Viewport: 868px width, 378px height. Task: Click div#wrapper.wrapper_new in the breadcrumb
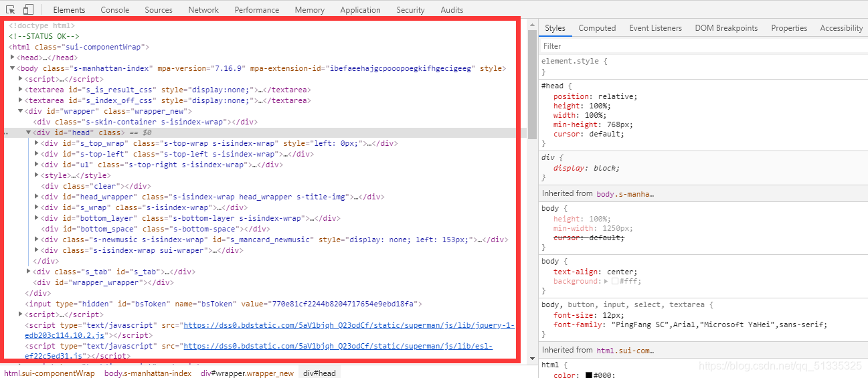247,373
